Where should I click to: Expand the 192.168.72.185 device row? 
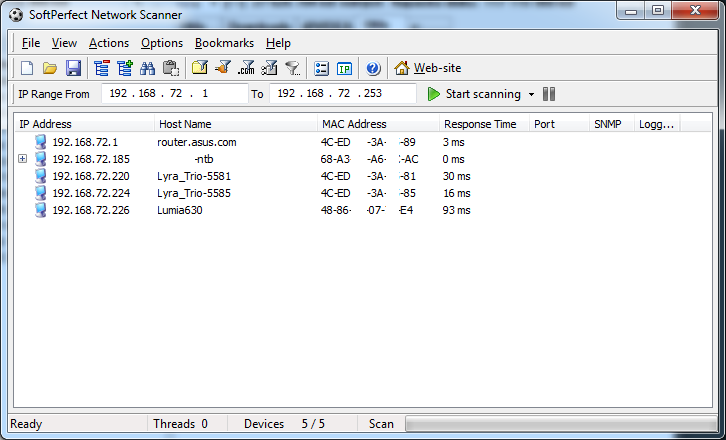(x=22, y=159)
